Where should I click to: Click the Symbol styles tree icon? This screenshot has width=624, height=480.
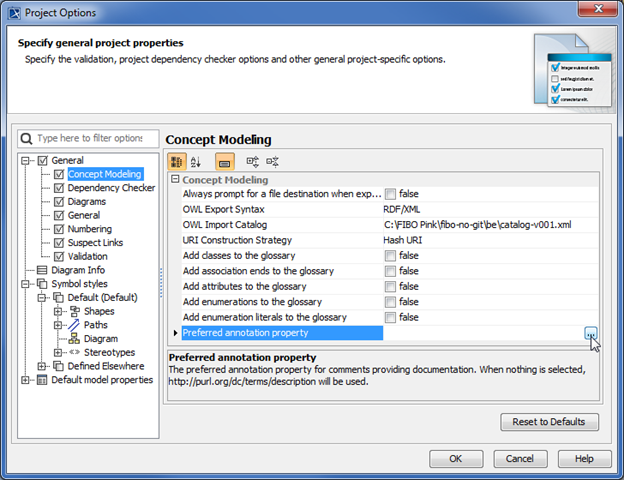42,284
